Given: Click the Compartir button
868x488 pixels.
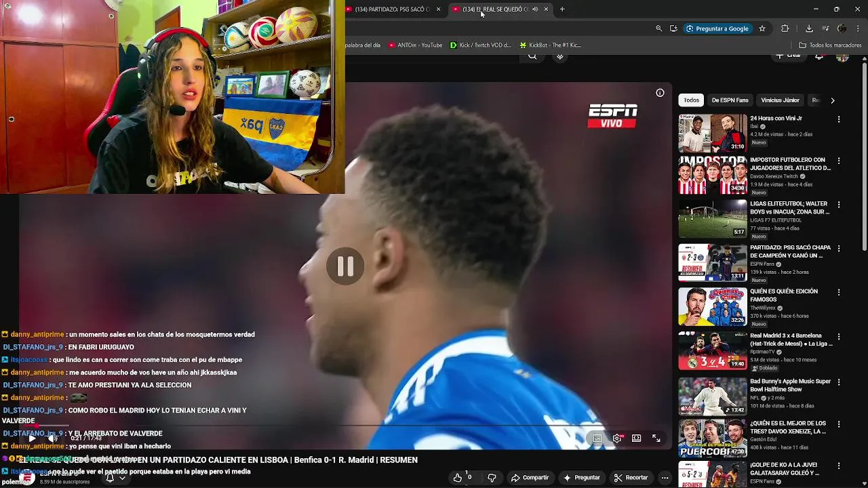Looking at the screenshot, I should tap(530, 478).
